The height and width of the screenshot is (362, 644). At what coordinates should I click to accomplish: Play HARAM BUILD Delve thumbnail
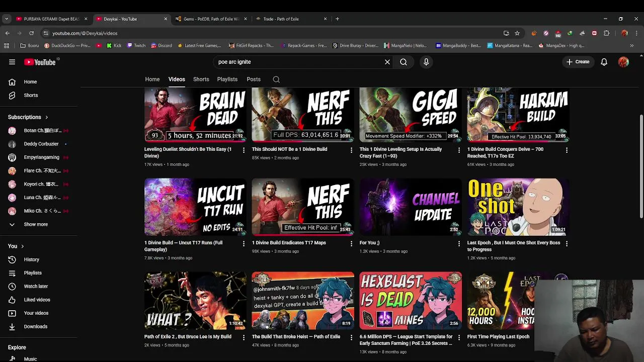pyautogui.click(x=518, y=115)
